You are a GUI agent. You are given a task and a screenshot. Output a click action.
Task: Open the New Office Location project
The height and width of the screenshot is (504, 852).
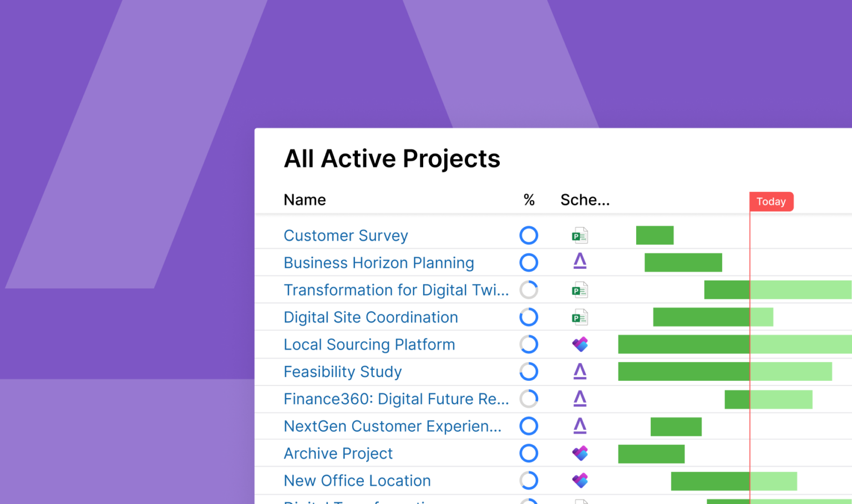357,480
